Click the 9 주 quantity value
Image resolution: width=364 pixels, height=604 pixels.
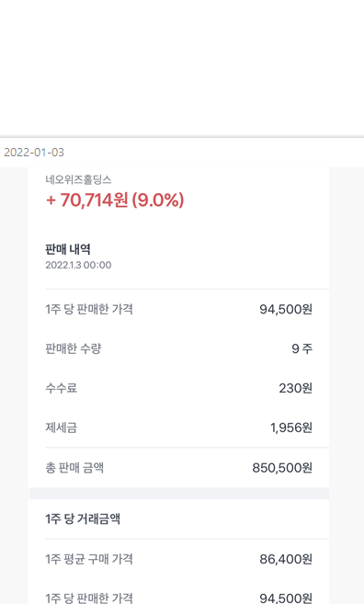pyautogui.click(x=302, y=348)
